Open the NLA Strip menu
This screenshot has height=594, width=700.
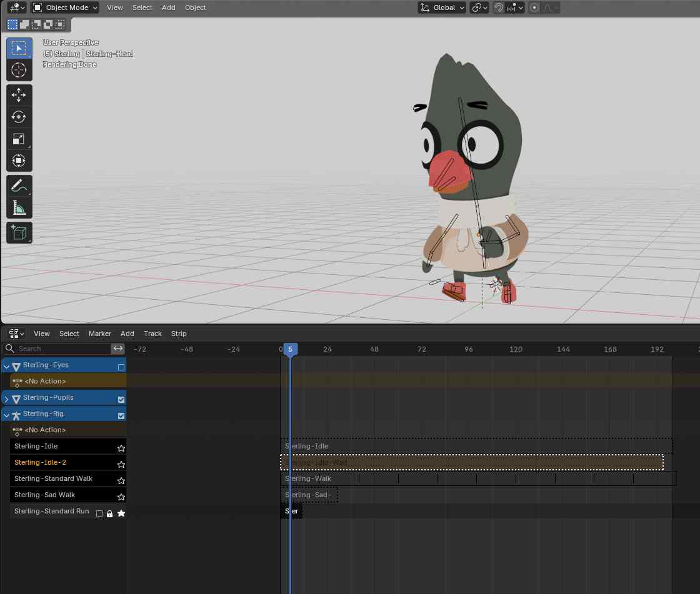[179, 334]
